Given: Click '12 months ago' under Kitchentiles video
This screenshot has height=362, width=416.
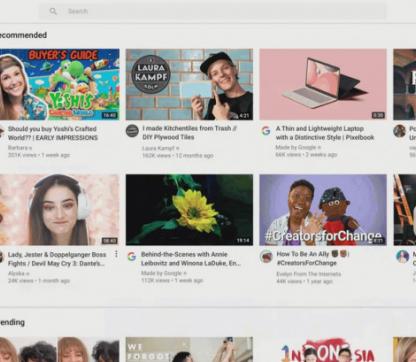Looking at the screenshot, I should 194,156.
